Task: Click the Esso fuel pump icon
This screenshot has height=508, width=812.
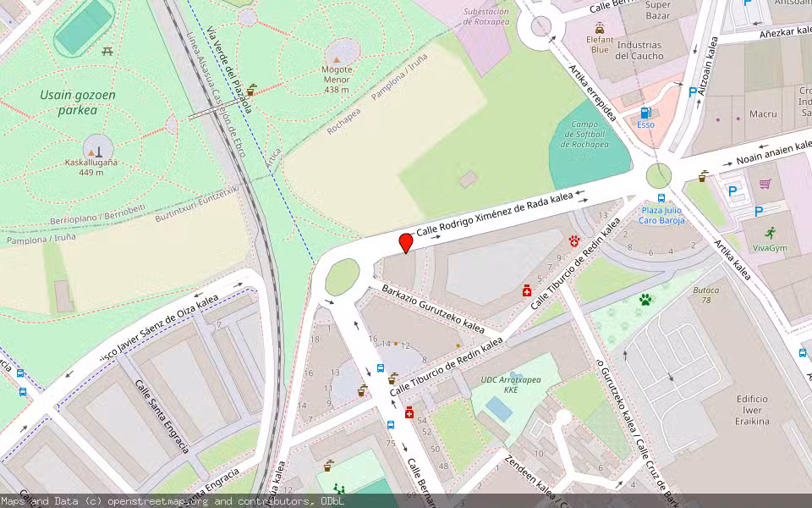Action: pos(645,112)
